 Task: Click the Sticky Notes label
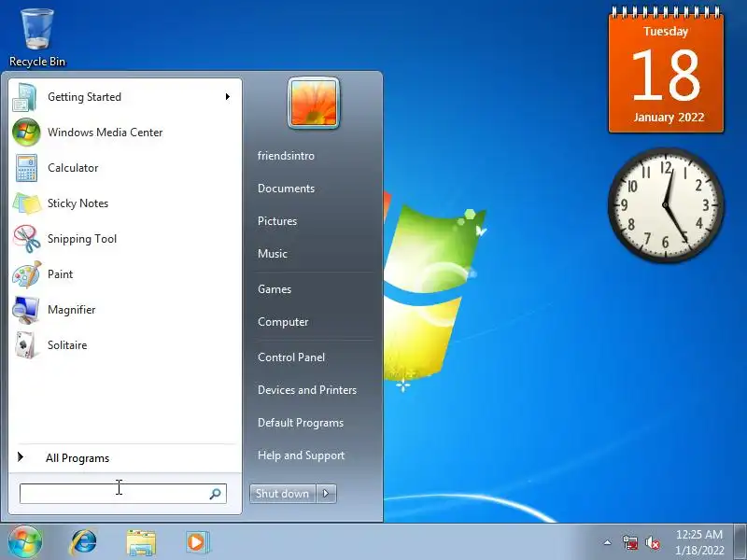pyautogui.click(x=78, y=203)
